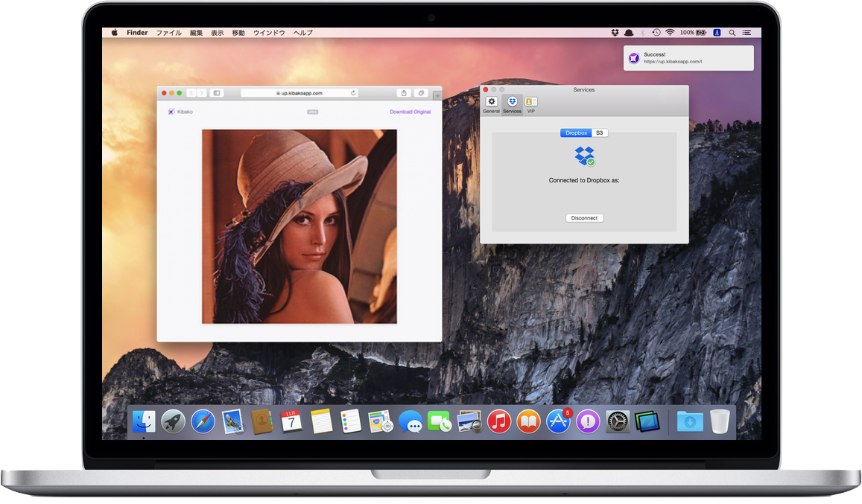This screenshot has height=504, width=862.
Task: Click the Dropbox connected logo
Action: click(x=584, y=156)
